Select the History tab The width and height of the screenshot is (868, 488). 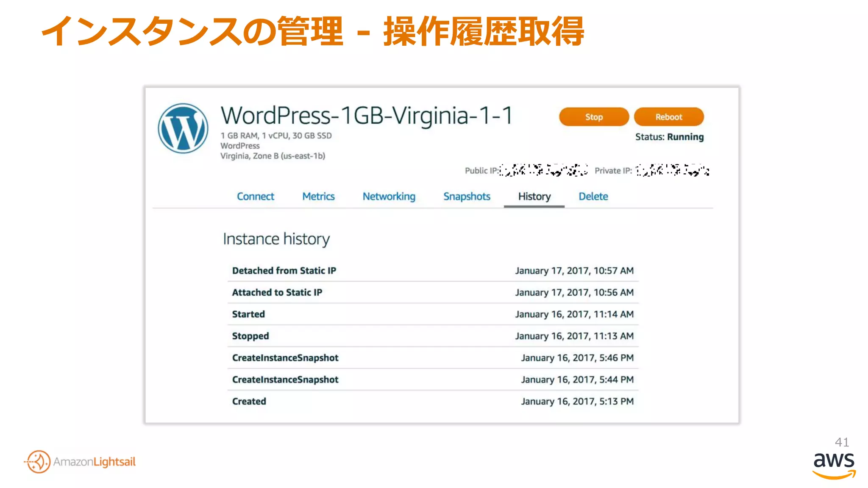[x=534, y=197]
